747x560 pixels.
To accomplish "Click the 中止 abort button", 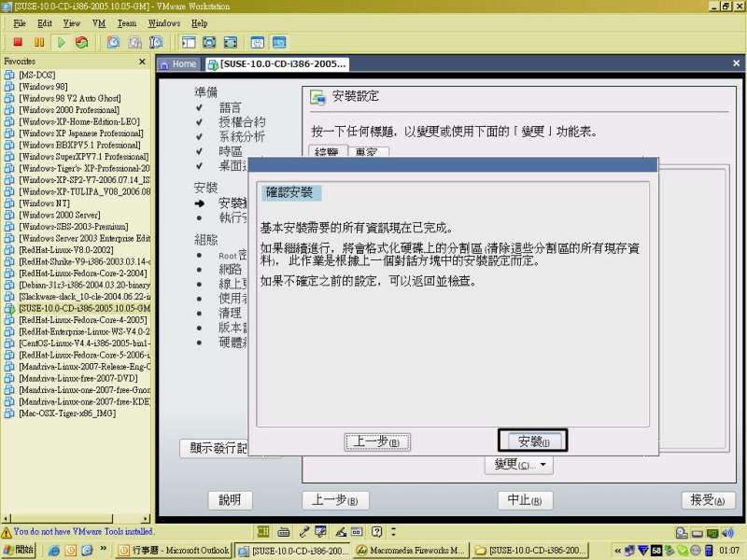I will (x=525, y=500).
